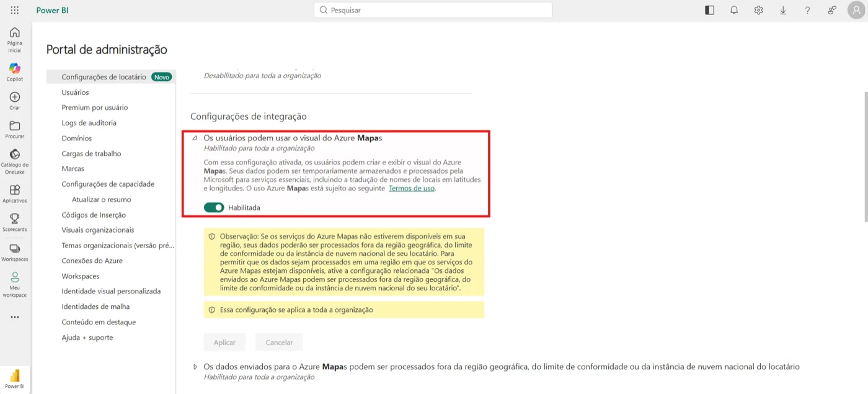Image resolution: width=868 pixels, height=394 pixels.
Task: Open Meu workspace in sidebar
Action: coord(15,285)
